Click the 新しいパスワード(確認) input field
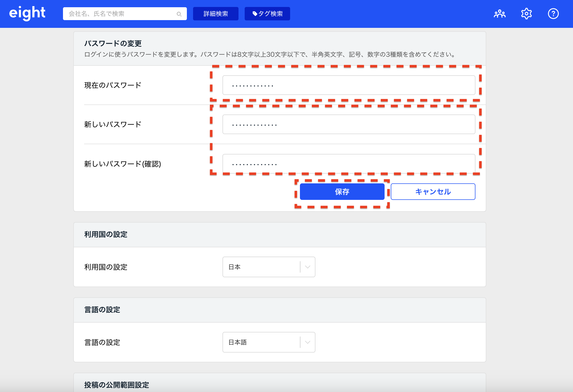The height and width of the screenshot is (392, 573). pyautogui.click(x=348, y=164)
